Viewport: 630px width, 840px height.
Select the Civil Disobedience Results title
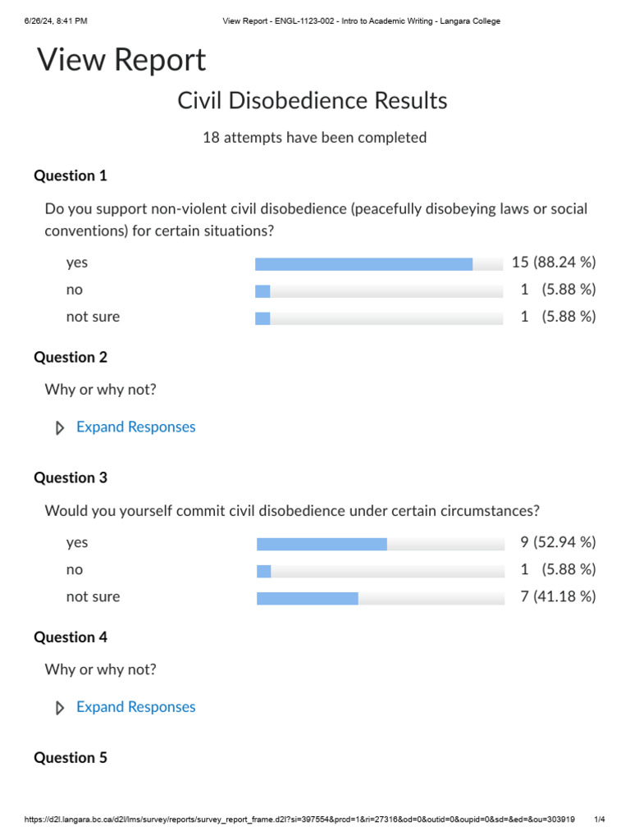[313, 101]
